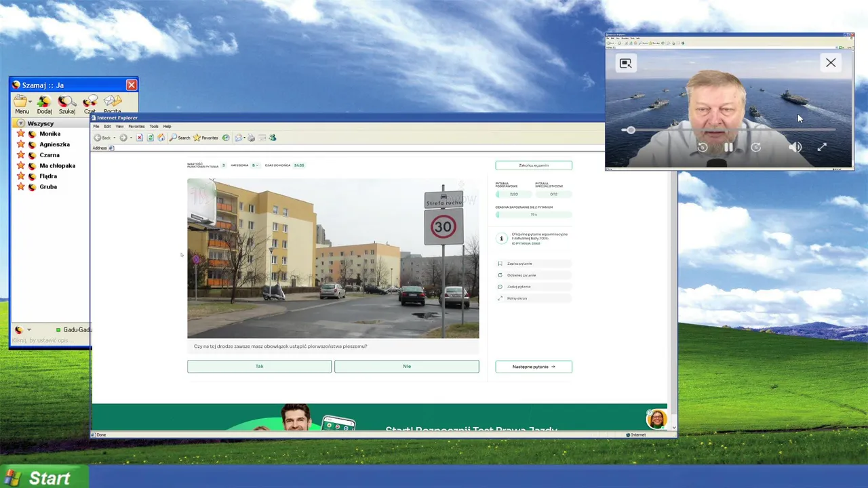Mute the video volume icon

coord(795,147)
